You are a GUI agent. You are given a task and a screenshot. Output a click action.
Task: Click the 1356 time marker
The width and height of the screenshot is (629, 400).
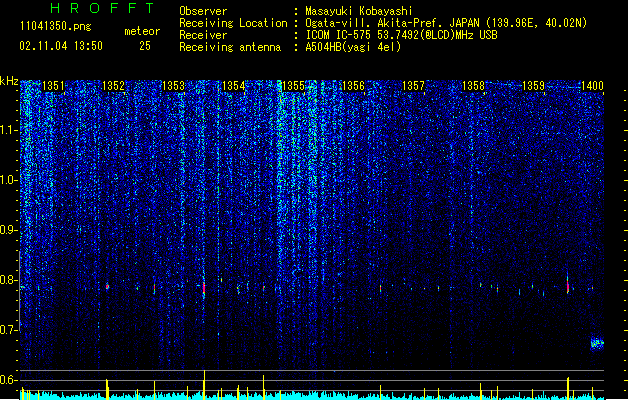point(353,86)
